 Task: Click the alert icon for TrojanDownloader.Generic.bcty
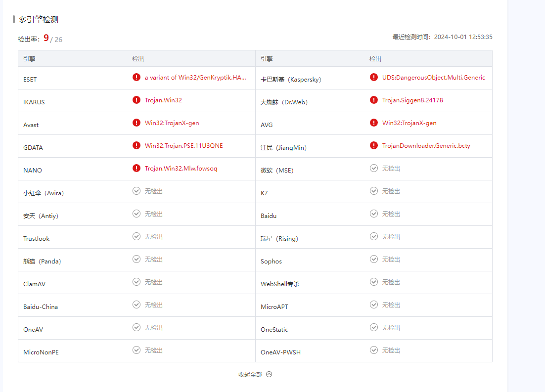(374, 145)
